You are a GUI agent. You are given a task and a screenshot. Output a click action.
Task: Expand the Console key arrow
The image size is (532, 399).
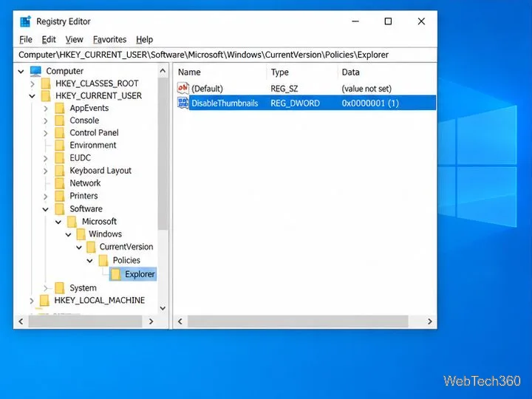[x=46, y=120]
